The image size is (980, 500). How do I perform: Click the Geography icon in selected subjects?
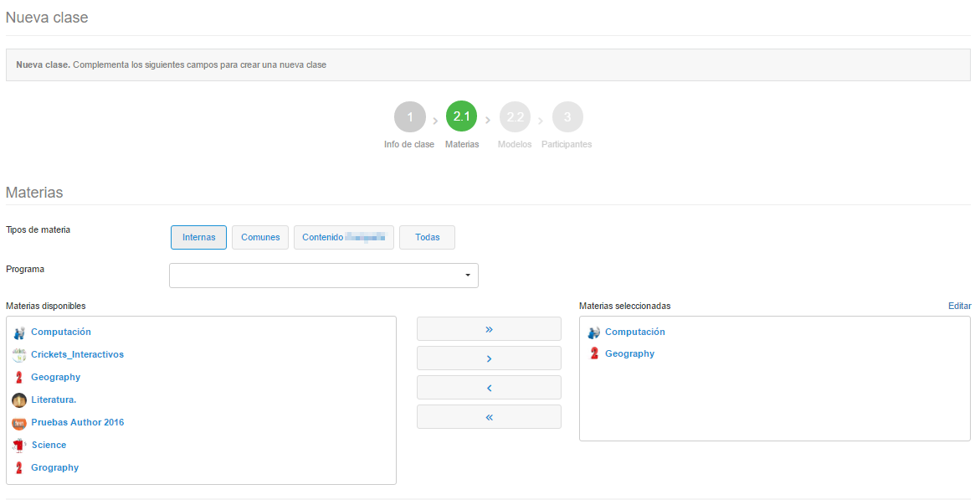594,354
